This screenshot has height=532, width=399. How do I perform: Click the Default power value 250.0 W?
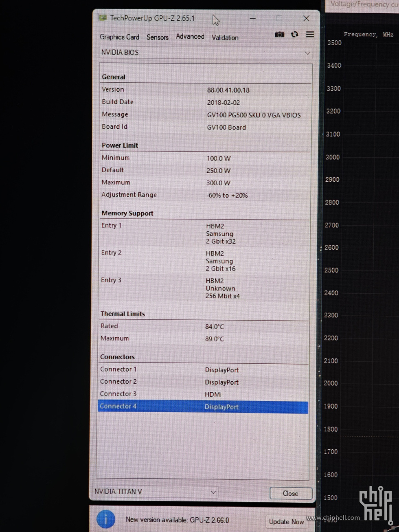pyautogui.click(x=218, y=171)
